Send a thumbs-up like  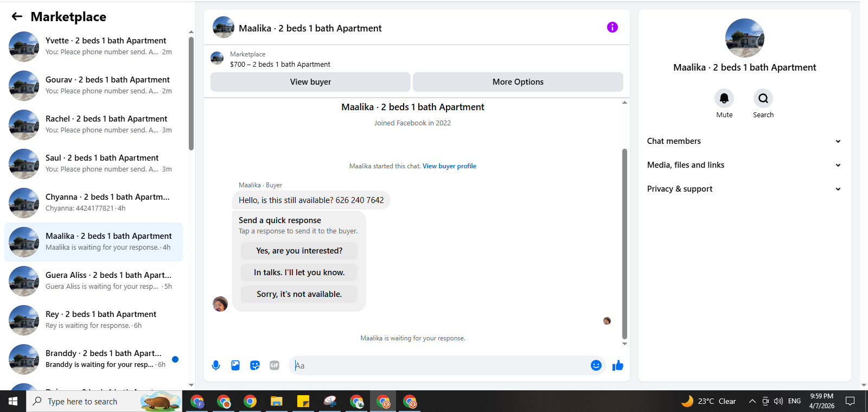pos(618,365)
